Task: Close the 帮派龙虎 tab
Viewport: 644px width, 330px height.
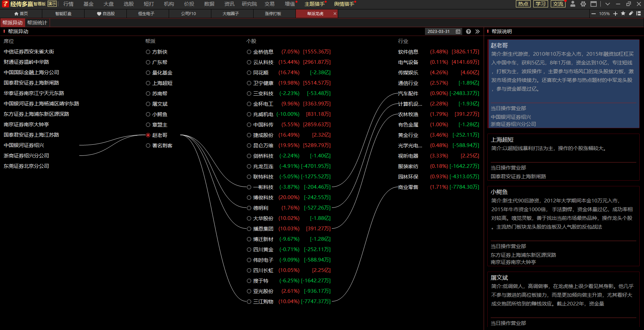Action: tap(335, 14)
